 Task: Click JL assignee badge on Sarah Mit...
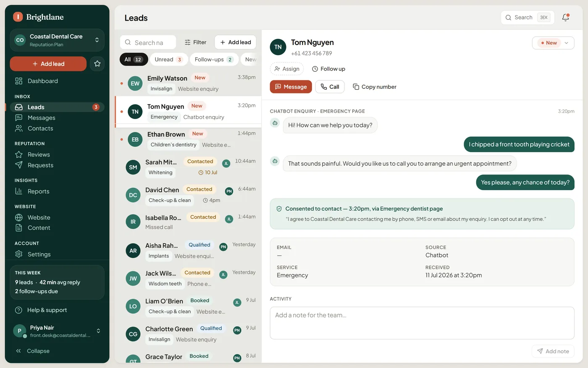[226, 163]
